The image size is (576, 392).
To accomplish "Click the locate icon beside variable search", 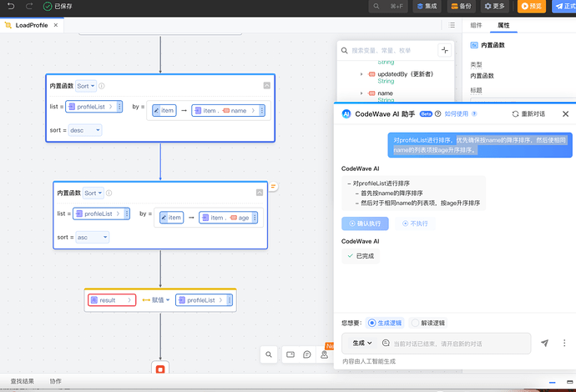I will click(445, 50).
